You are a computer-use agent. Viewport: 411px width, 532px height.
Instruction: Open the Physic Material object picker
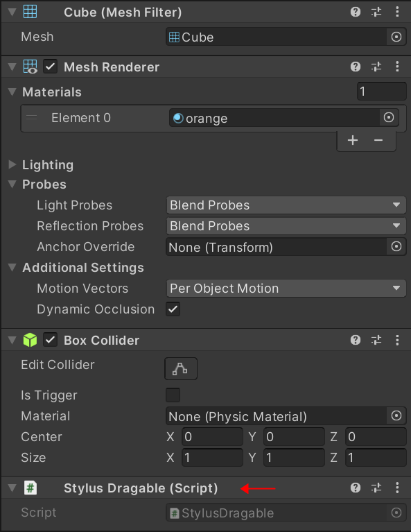pyautogui.click(x=396, y=415)
